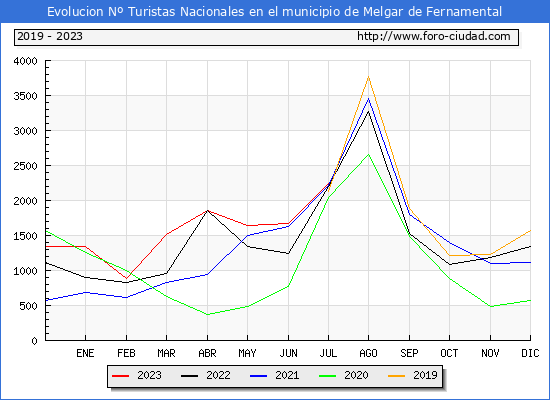Click the green 2020 peak at AGO
Viewport: 550px width, 400px height.
click(x=368, y=154)
